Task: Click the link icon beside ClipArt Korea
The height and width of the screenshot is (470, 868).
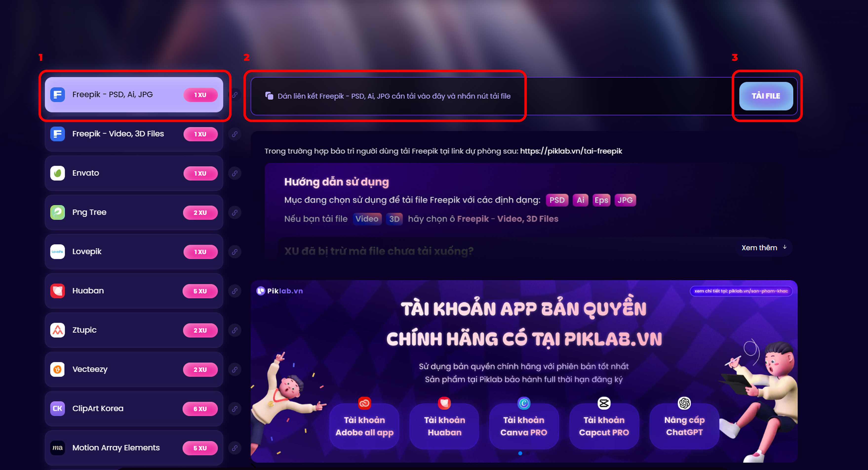Action: (x=235, y=409)
